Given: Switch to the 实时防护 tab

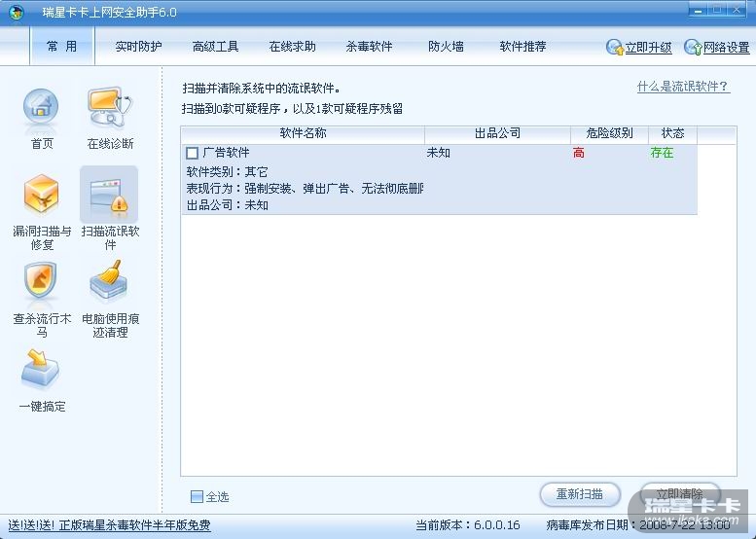Looking at the screenshot, I should pos(138,47).
